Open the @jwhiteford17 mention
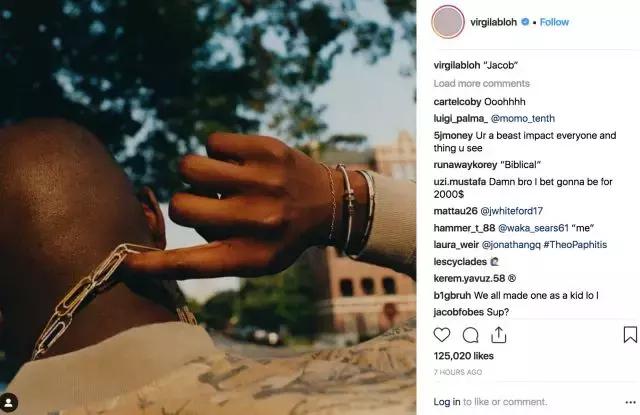Image resolution: width=640 pixels, height=415 pixels. coord(511,211)
